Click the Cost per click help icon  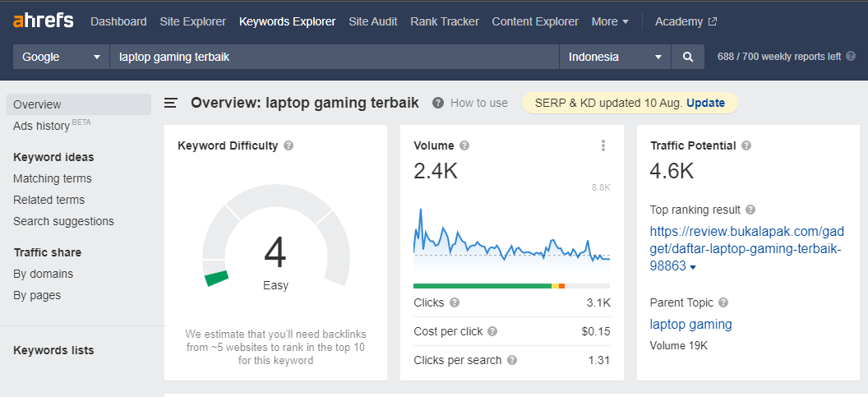pos(492,331)
